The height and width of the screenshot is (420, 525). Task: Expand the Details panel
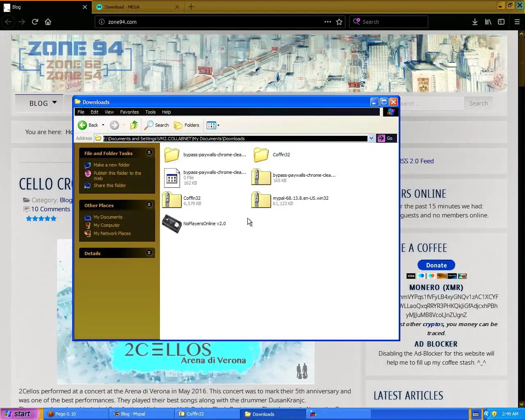pos(149,253)
